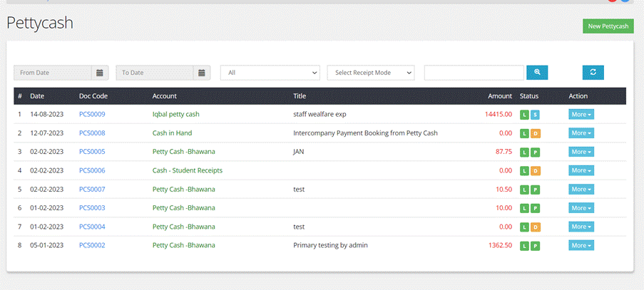Screen dimensions: 644x290
Task: Open More dropdown for PCS0002 row
Action: click(581, 246)
